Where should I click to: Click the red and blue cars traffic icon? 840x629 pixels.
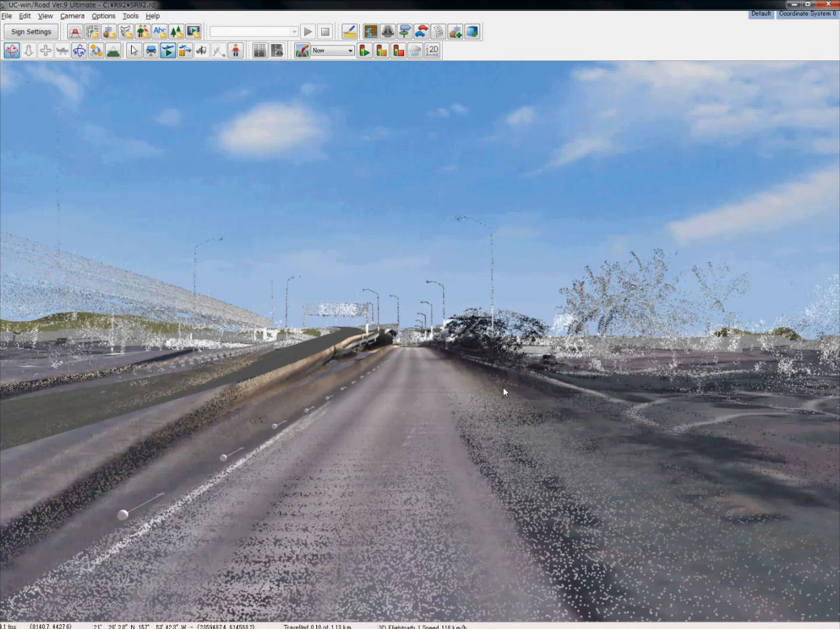coord(422,32)
